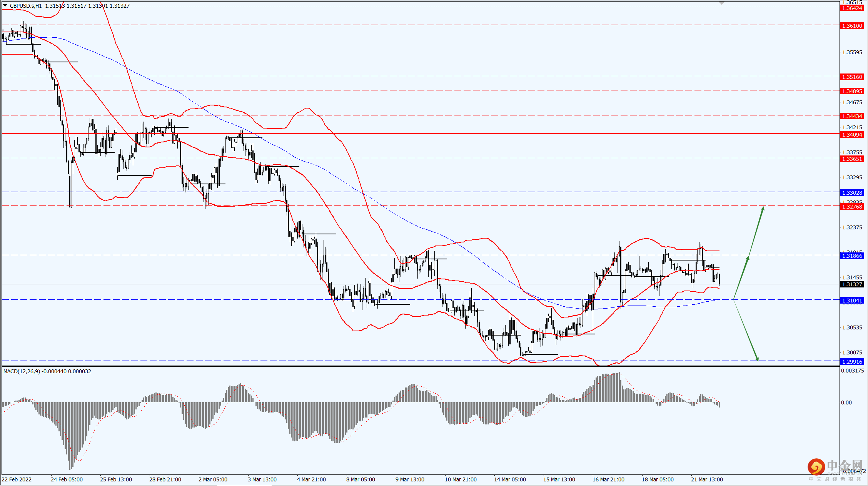Click the red cloud logo watermark
Image resolution: width=868 pixels, height=486 pixels.
pyautogui.click(x=816, y=467)
